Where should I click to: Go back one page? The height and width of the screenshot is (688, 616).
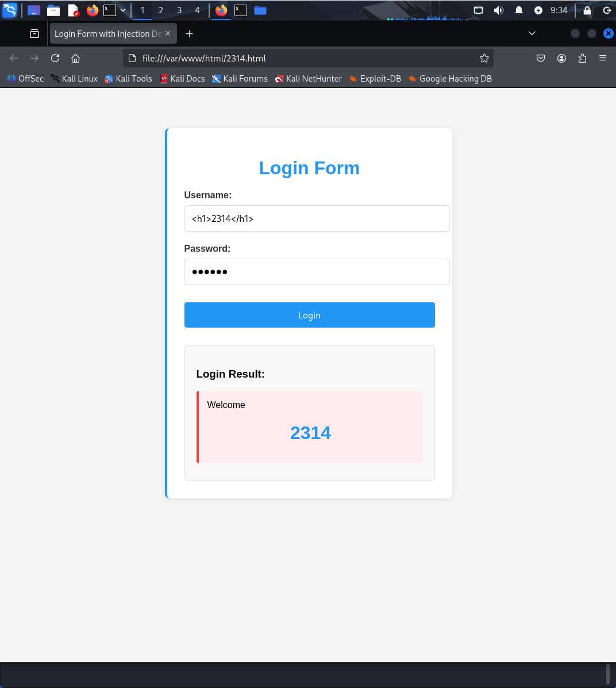click(14, 59)
